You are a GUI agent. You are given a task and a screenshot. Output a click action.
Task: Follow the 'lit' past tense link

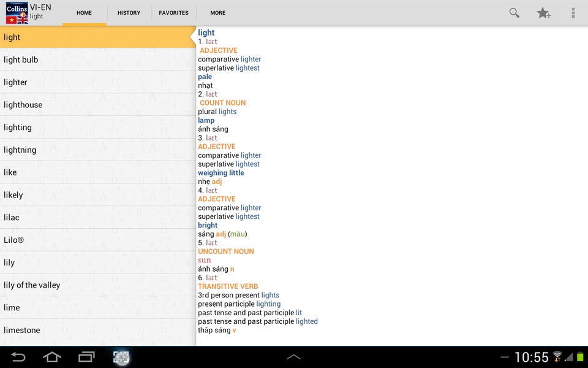[299, 312]
